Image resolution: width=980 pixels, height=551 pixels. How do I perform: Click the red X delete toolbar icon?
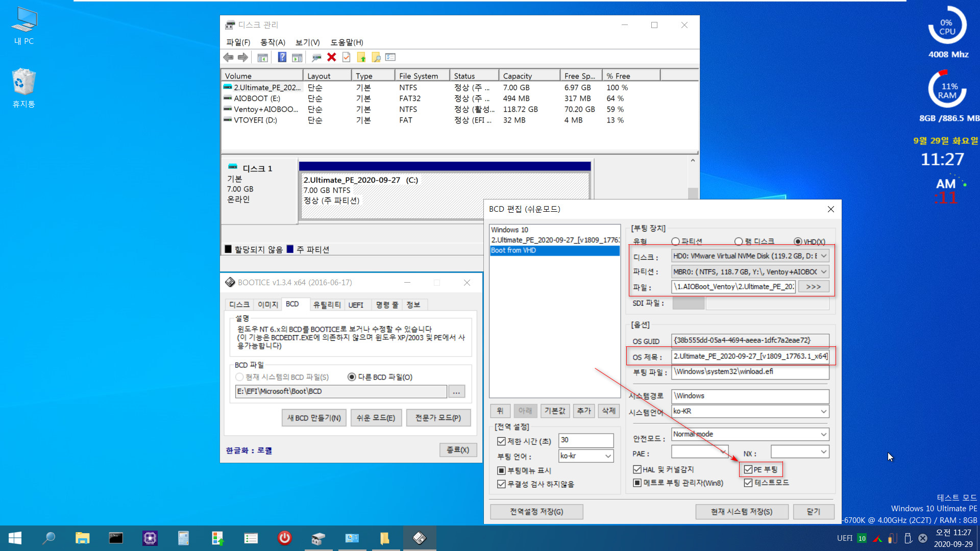click(x=331, y=57)
